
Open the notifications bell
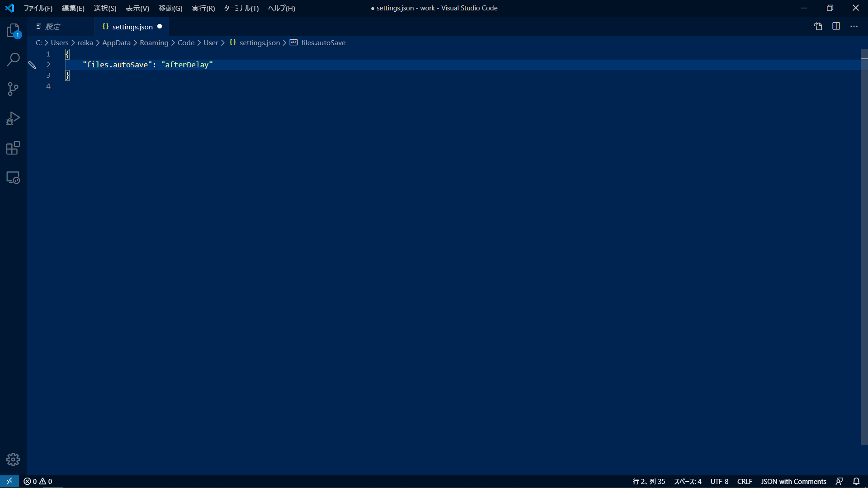pyautogui.click(x=856, y=481)
